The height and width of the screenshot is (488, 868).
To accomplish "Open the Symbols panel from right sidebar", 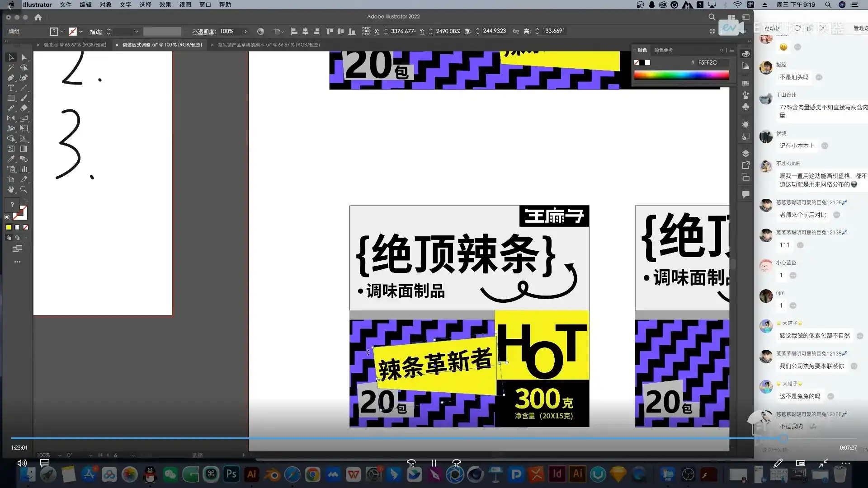I will tap(746, 106).
